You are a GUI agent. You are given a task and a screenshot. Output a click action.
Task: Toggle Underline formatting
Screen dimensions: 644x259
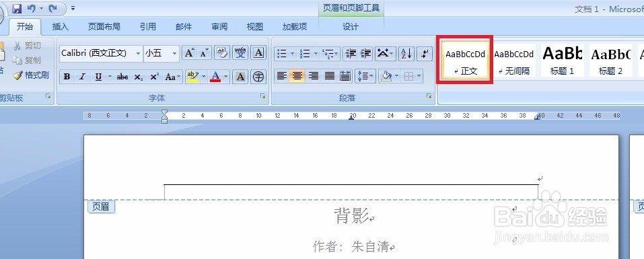coord(98,77)
